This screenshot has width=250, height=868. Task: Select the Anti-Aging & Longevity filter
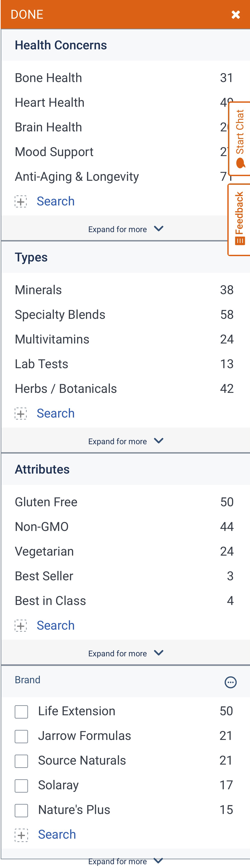[x=76, y=176]
